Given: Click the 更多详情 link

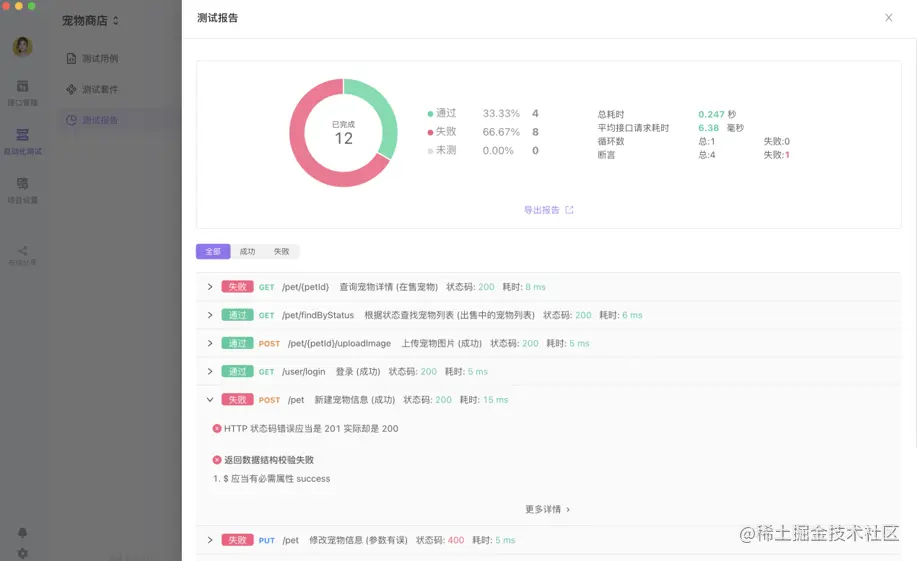Looking at the screenshot, I should (547, 509).
